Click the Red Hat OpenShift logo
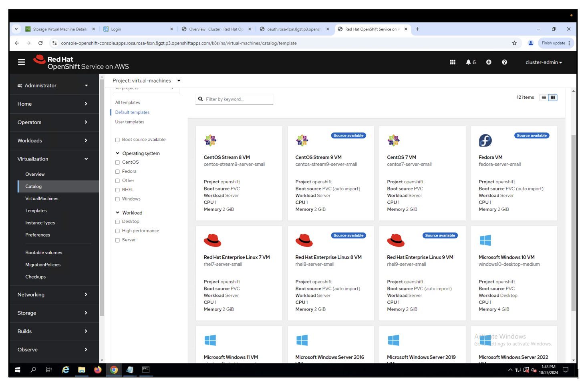This screenshot has width=588, height=385. tap(81, 62)
